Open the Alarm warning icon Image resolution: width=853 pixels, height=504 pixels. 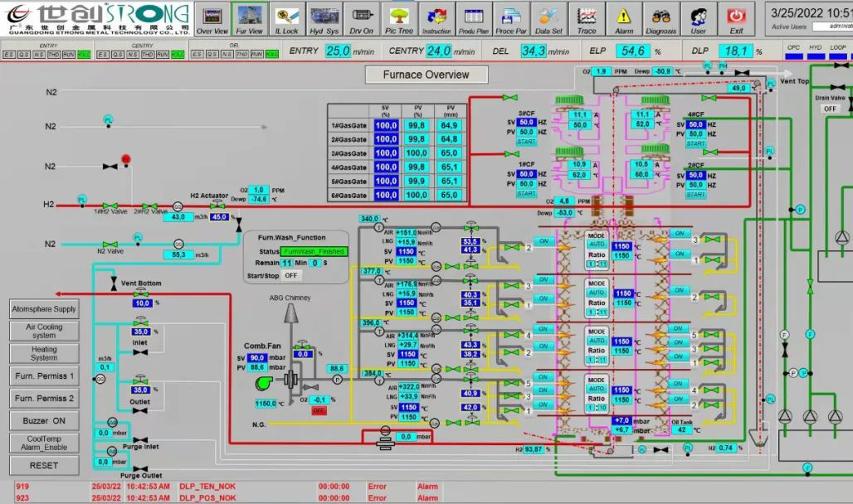pos(624,18)
